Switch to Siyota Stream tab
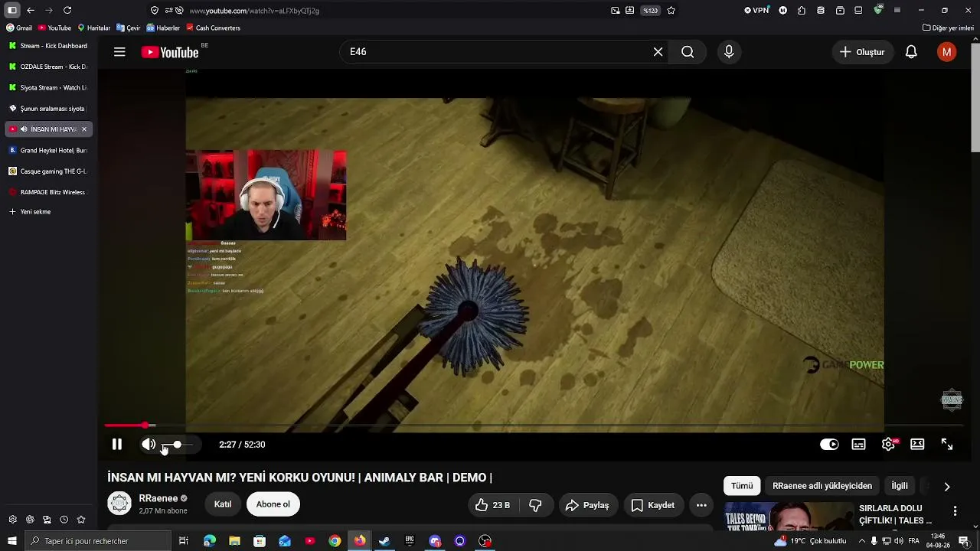 click(49, 87)
